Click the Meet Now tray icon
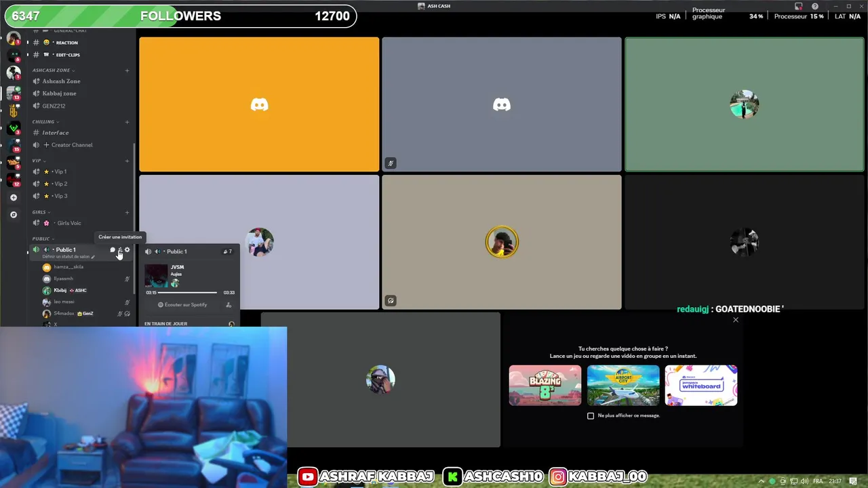This screenshot has height=488, width=868. pyautogui.click(x=783, y=481)
